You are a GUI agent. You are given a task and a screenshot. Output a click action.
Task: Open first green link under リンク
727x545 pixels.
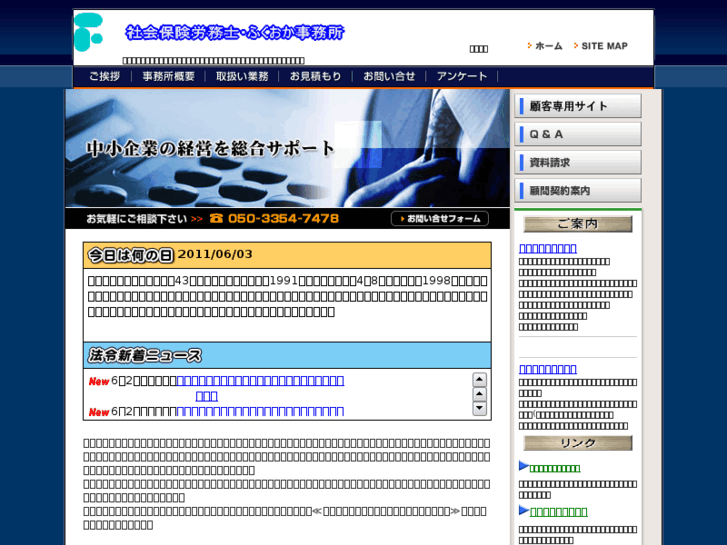click(x=555, y=468)
